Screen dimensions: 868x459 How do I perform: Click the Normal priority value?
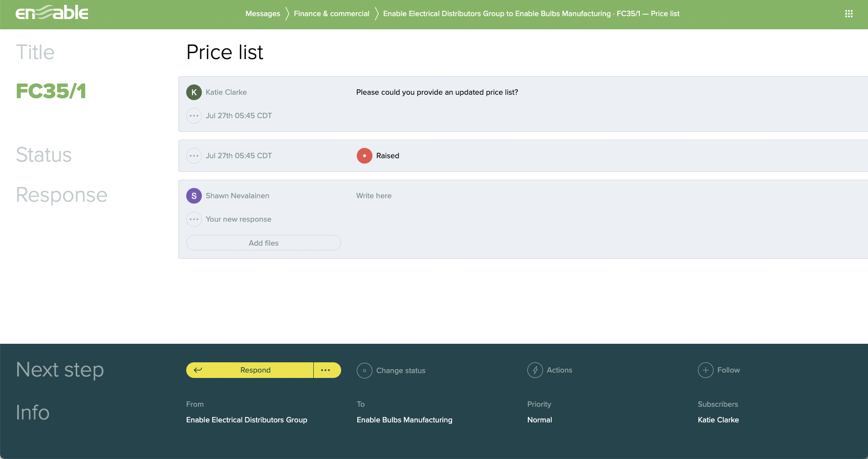(540, 420)
